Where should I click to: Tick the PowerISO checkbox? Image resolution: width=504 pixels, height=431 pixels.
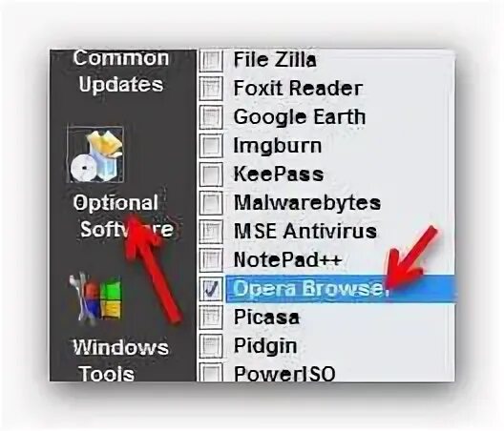(x=211, y=373)
